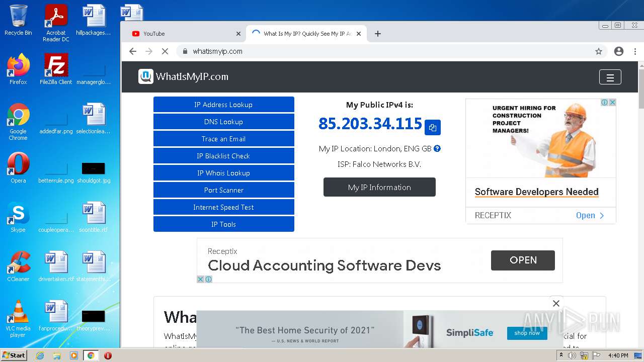Open soontitle.rtf document
This screenshot has width=644, height=362.
pyautogui.click(x=94, y=217)
